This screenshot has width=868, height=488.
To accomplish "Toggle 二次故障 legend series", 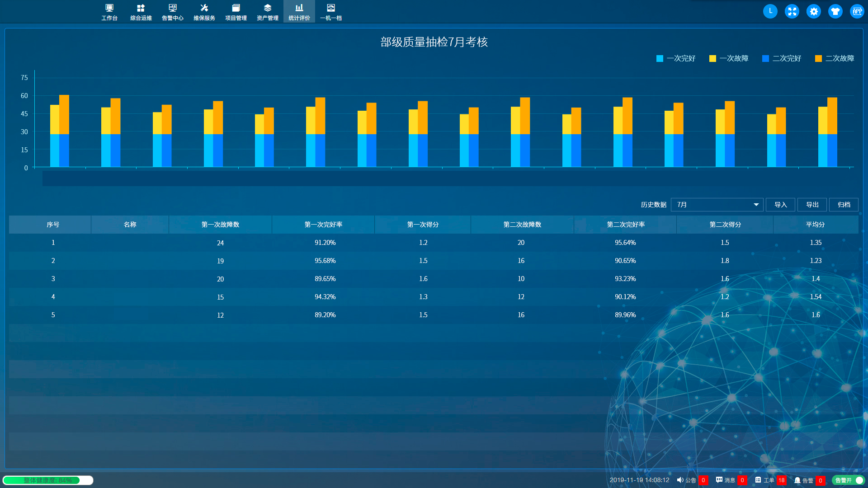I will click(x=835, y=58).
